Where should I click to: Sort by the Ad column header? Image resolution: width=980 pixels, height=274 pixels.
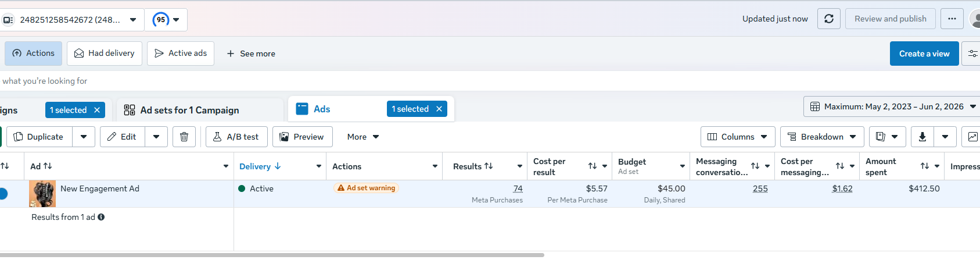41,166
